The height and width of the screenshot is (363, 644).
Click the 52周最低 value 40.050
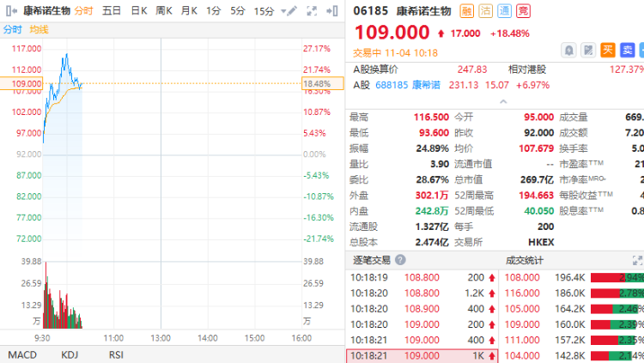(539, 211)
